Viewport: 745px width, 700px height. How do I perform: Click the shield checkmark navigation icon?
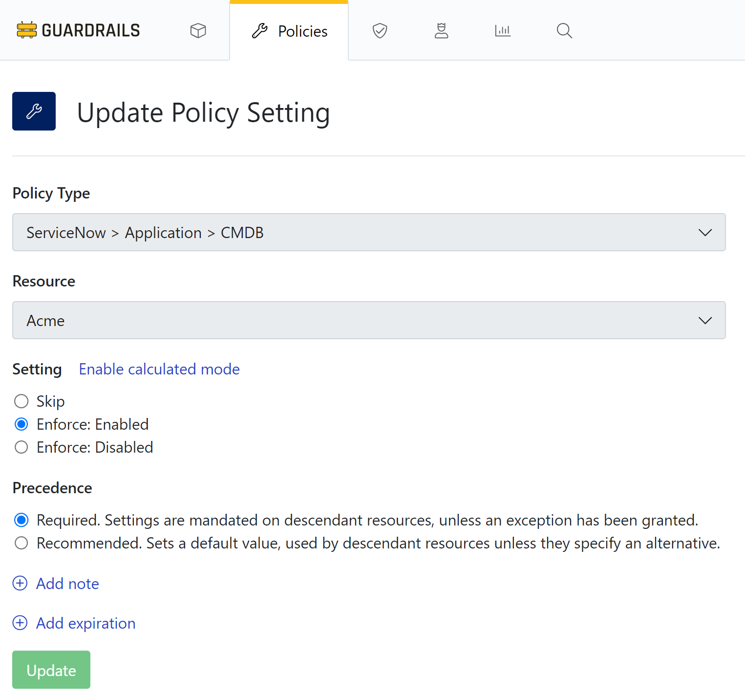click(380, 30)
